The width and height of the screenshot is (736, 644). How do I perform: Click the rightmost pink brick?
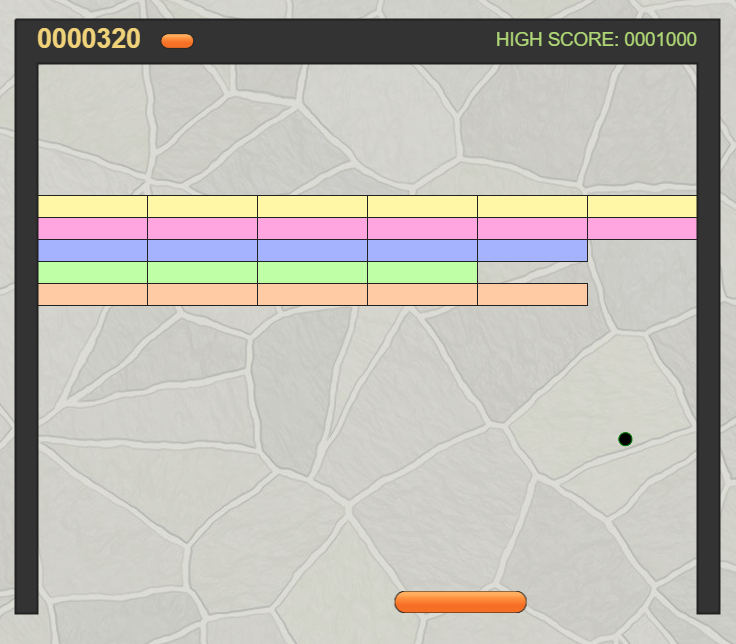coord(642,229)
